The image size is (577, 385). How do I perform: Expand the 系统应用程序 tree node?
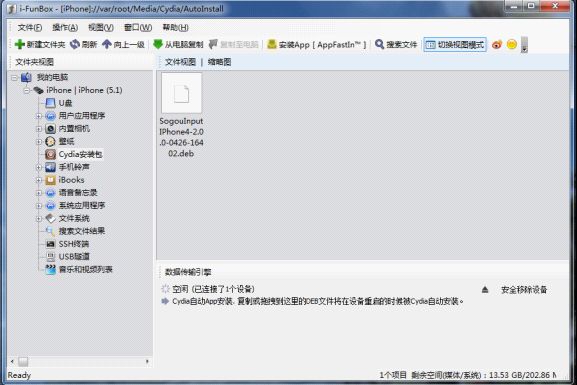(39, 206)
